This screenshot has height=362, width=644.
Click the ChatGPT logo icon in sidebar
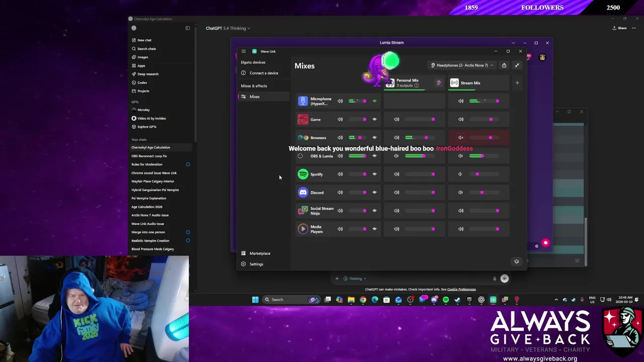coord(134,28)
